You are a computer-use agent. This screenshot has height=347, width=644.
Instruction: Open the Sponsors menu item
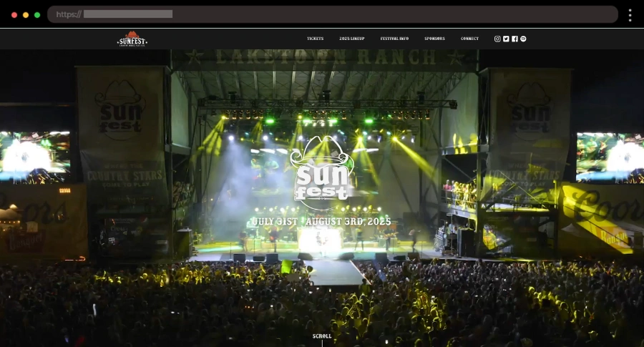tap(434, 39)
